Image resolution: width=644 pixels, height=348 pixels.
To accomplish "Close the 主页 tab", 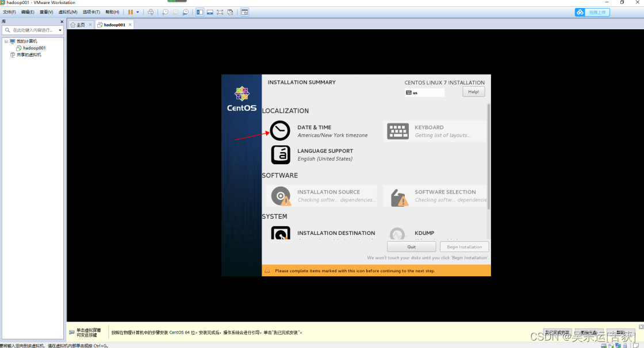I will click(90, 25).
